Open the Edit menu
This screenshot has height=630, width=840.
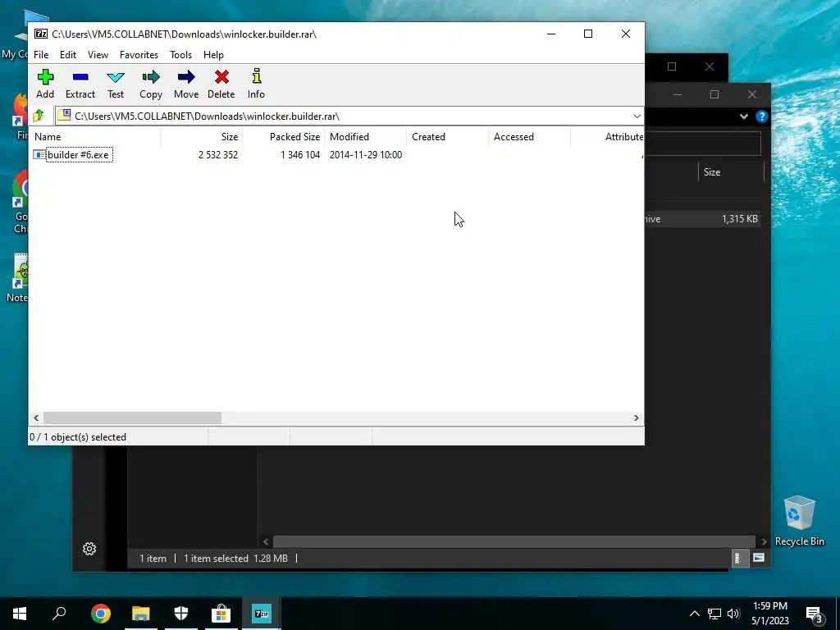tap(68, 55)
